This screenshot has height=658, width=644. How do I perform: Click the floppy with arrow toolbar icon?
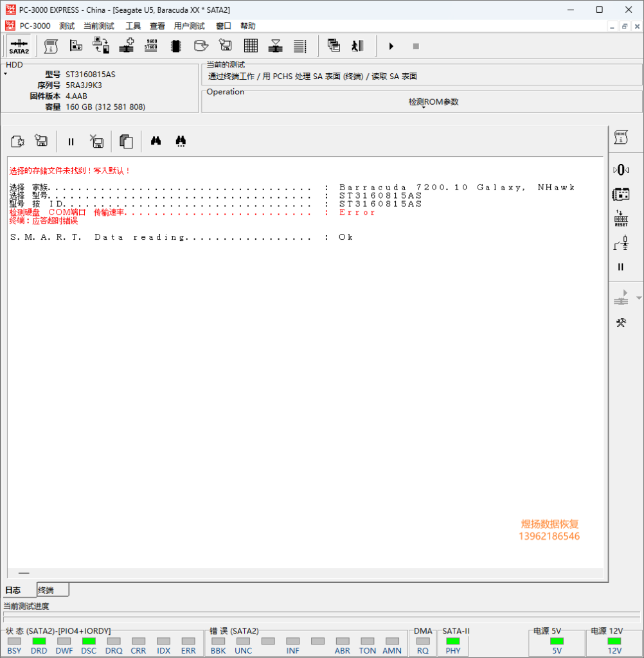(226, 46)
